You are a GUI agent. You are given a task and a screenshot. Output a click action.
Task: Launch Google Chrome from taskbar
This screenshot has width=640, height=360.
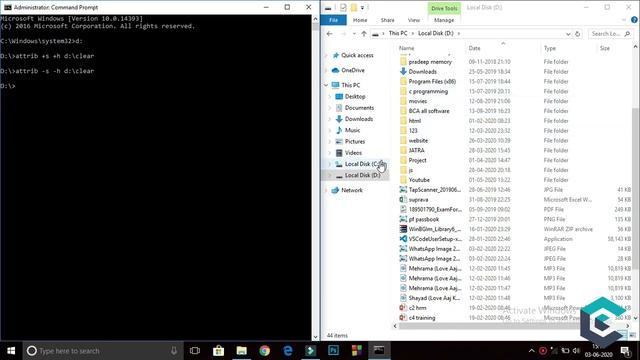[264, 351]
